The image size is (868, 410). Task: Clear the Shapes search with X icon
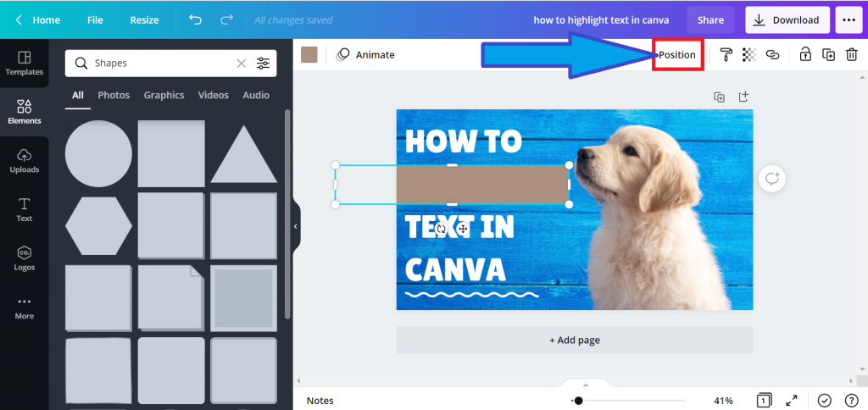(x=242, y=63)
